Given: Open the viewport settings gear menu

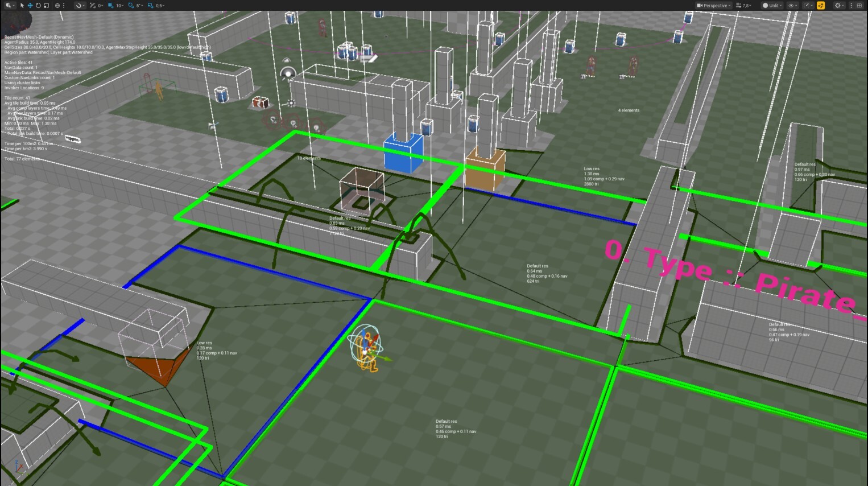Looking at the screenshot, I should (839, 6).
